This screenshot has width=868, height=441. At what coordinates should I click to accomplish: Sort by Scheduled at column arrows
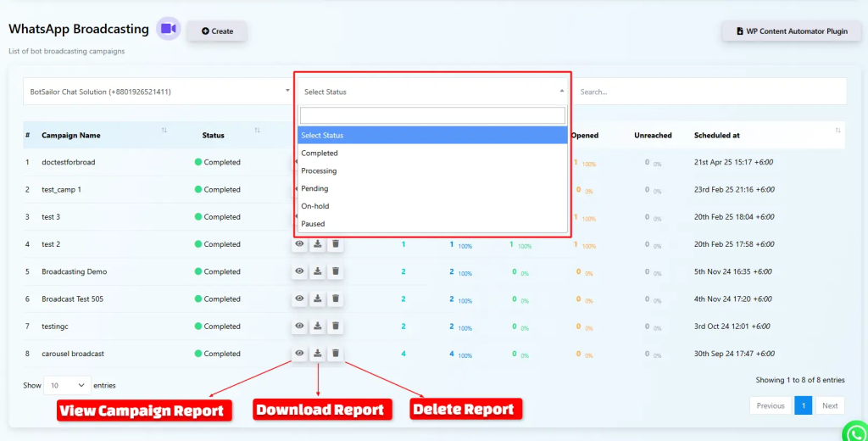tap(837, 131)
